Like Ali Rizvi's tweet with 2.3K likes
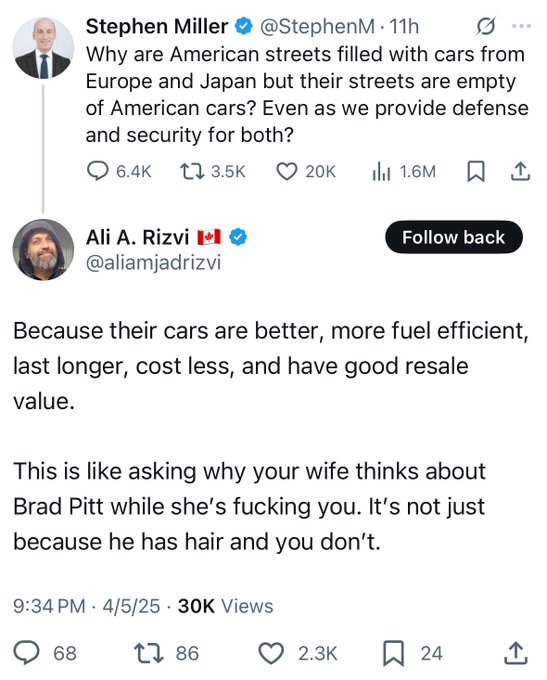547x680 pixels. 298,653
